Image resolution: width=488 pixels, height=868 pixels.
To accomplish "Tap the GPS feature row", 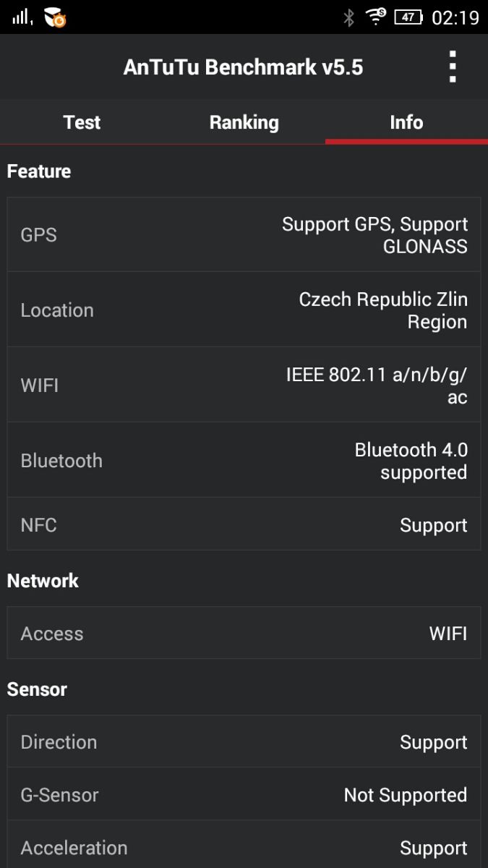I will coord(244,235).
